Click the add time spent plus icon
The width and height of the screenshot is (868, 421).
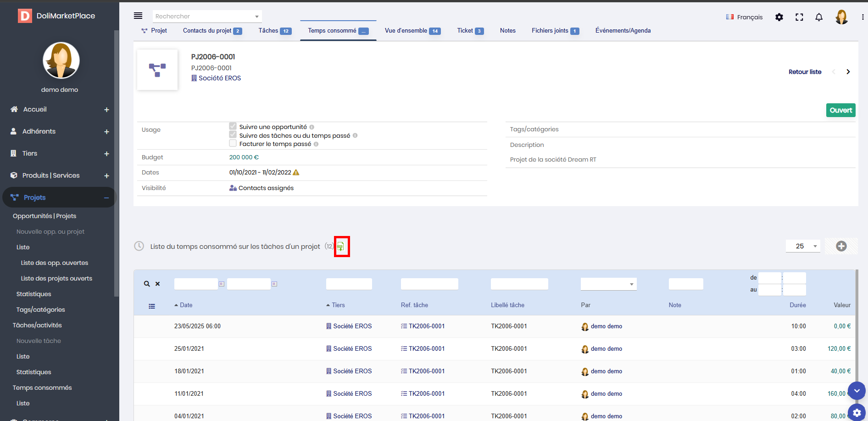tap(841, 246)
